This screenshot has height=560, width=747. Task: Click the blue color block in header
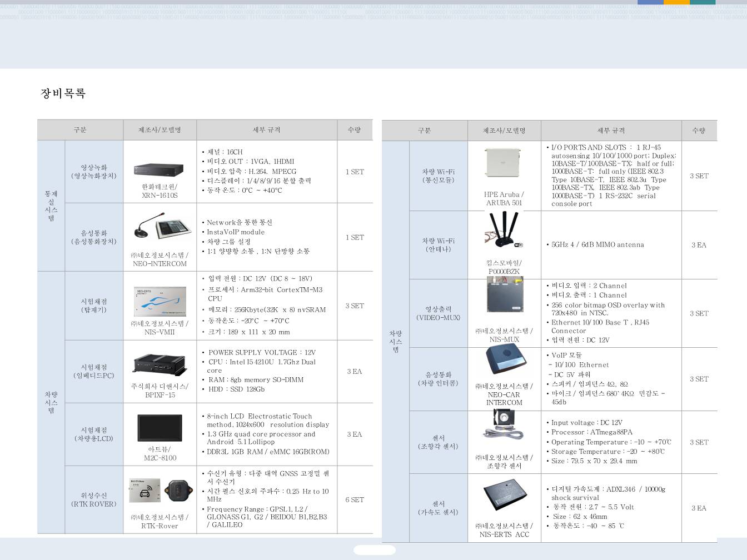[x=650, y=2]
